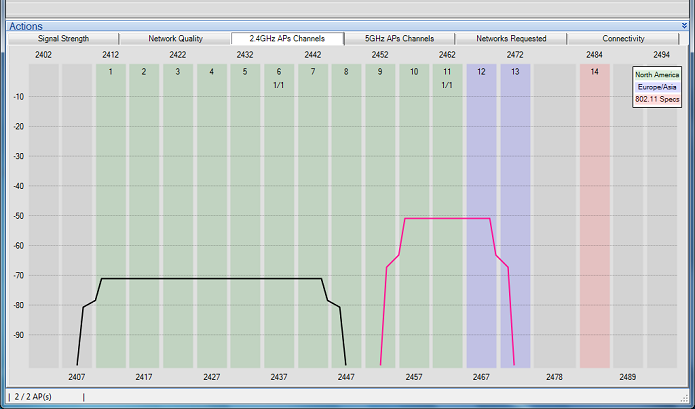Click the Actions panel title bar

pos(348,26)
